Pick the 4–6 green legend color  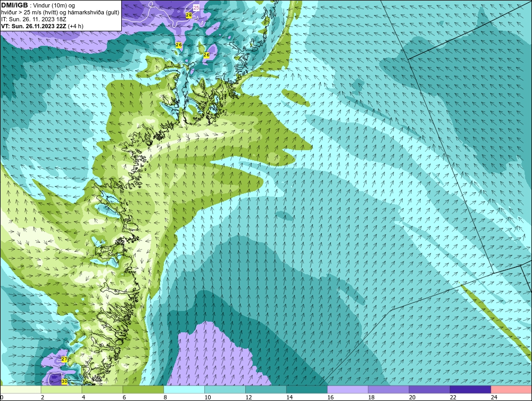tap(102, 389)
